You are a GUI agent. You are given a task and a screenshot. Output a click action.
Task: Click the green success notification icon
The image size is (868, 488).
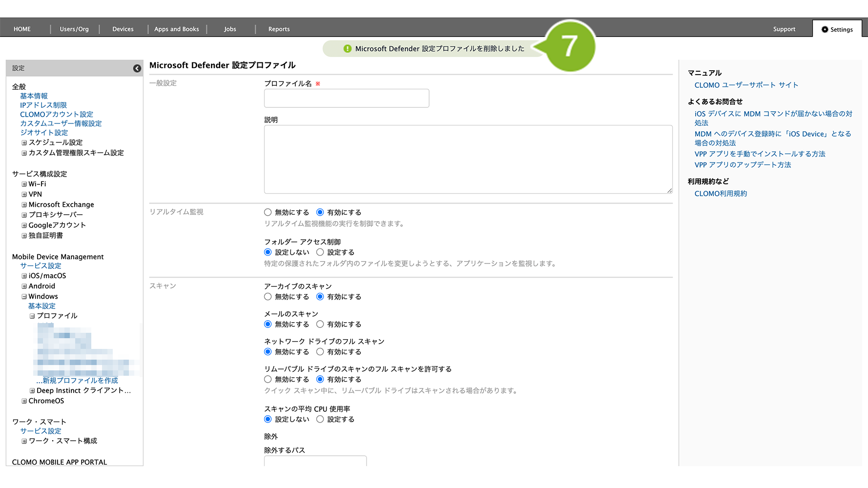coord(347,49)
